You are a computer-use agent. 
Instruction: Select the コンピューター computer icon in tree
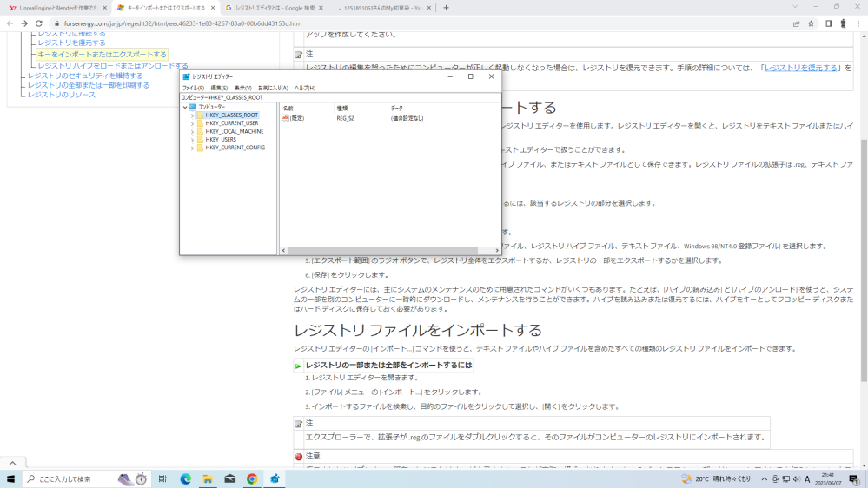[x=193, y=107]
